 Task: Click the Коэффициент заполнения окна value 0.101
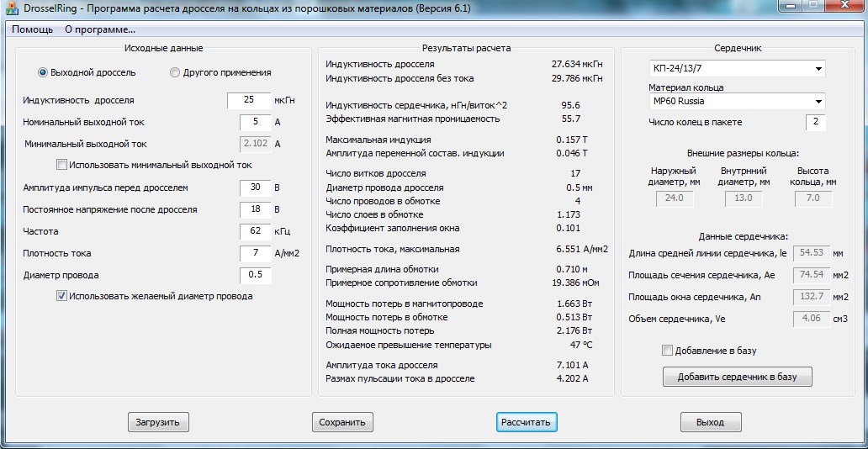click(x=569, y=228)
